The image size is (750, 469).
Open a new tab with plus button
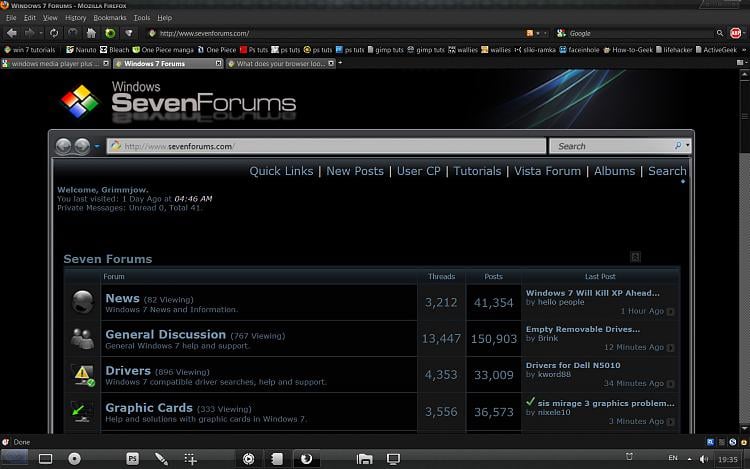pos(340,63)
